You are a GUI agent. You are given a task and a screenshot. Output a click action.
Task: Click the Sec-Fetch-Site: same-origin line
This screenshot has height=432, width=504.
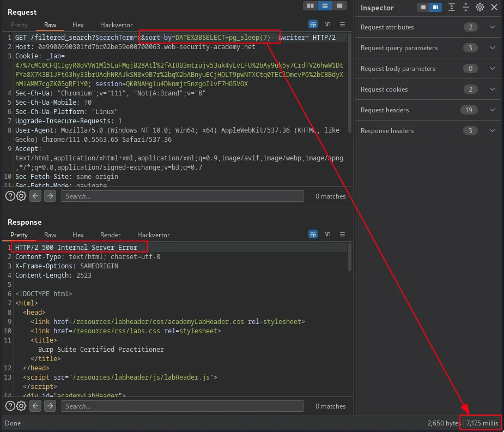[66, 176]
